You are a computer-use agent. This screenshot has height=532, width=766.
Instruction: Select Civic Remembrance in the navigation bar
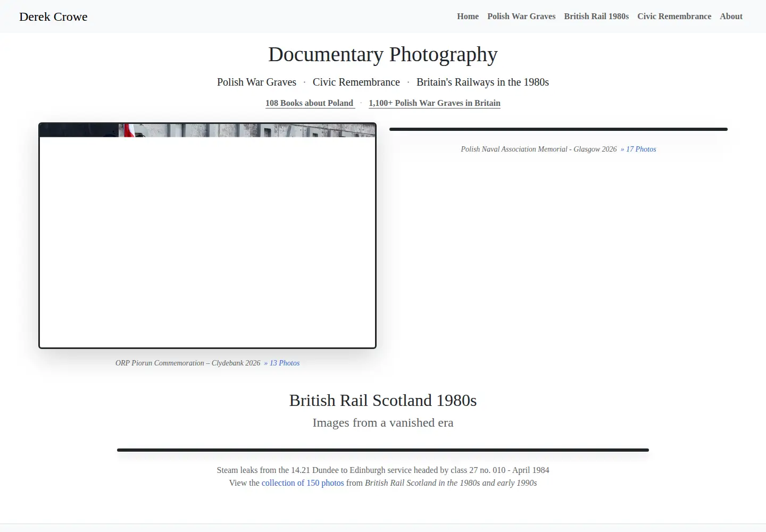click(674, 16)
